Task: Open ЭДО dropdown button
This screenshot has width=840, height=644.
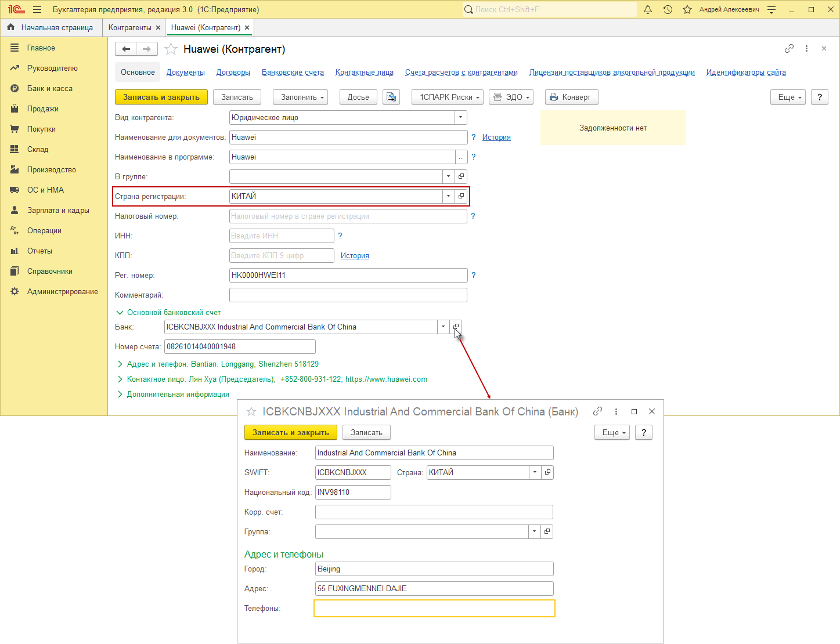Action: [x=511, y=97]
